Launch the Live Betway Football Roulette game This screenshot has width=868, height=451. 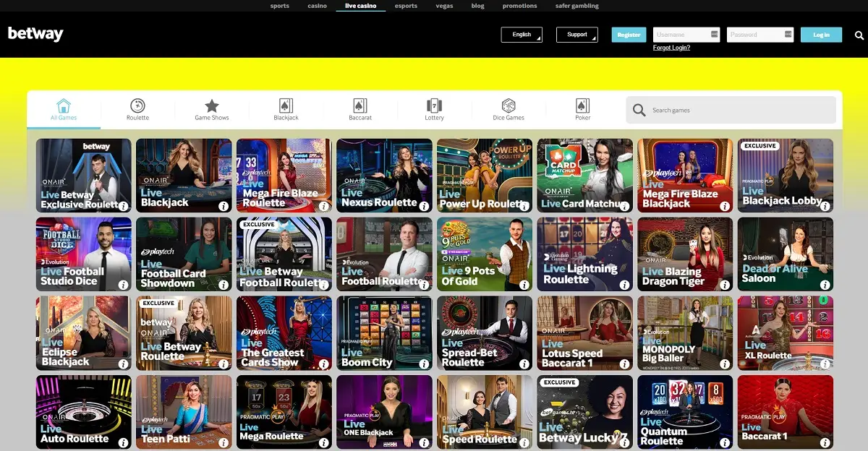pos(284,254)
